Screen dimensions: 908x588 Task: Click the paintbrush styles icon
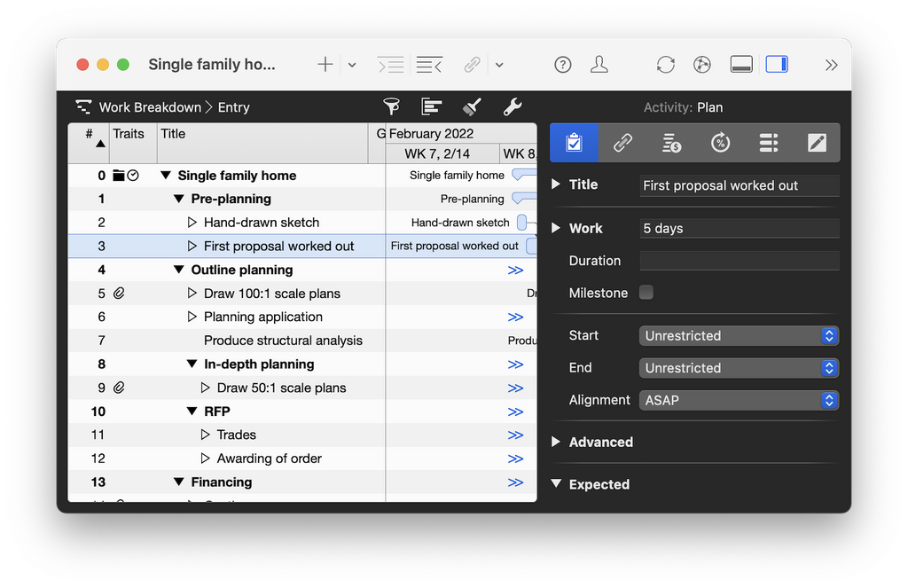[472, 107]
